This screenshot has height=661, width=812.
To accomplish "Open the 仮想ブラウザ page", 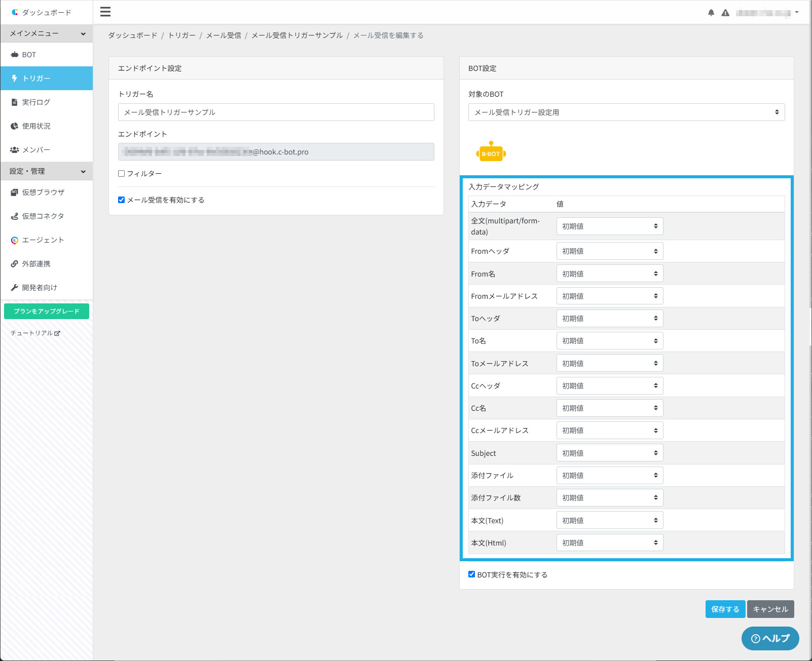I will tap(47, 192).
